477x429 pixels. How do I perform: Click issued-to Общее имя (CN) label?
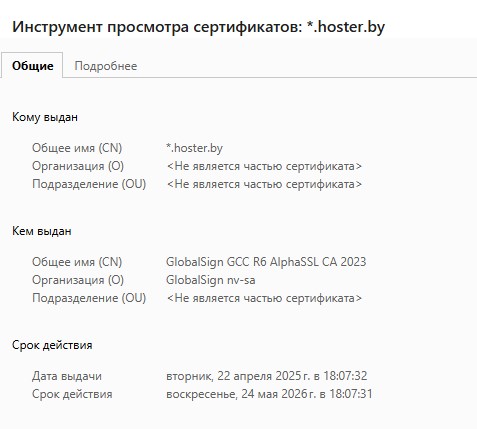[77, 148]
